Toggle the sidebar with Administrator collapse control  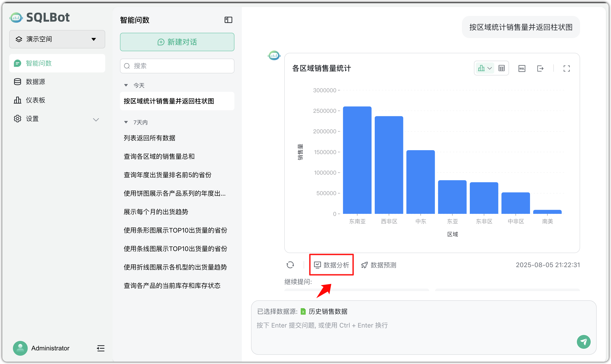click(x=101, y=348)
